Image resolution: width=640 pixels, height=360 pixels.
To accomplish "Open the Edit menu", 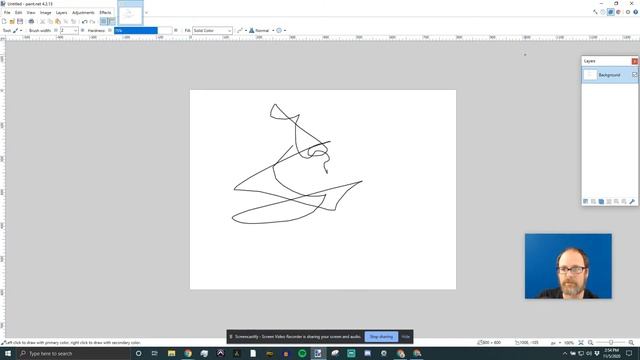I will (x=18, y=13).
